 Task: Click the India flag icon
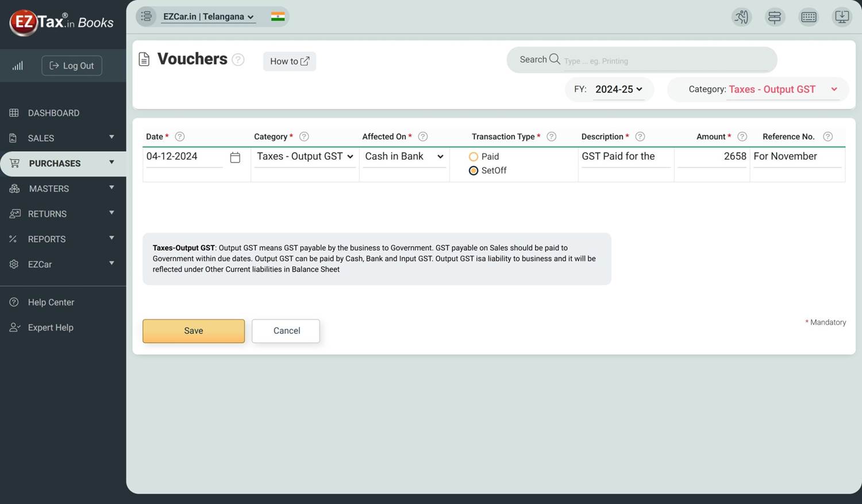coord(278,17)
